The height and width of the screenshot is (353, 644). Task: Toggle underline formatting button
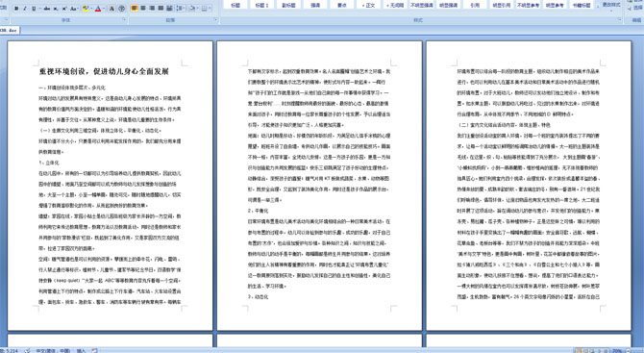[34, 9]
